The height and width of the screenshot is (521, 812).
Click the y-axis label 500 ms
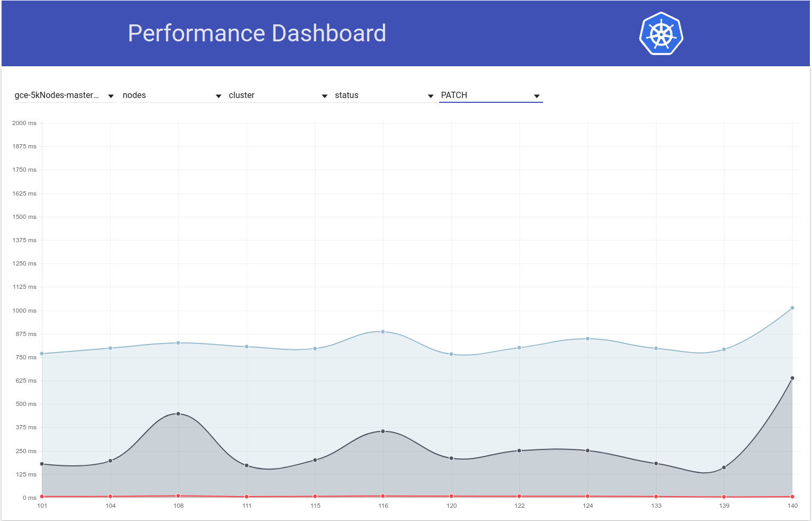coord(26,404)
